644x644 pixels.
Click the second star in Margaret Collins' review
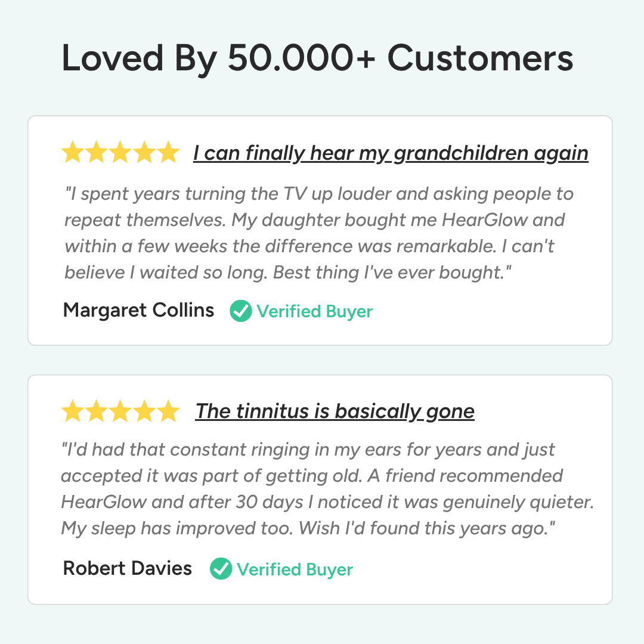[x=97, y=153]
